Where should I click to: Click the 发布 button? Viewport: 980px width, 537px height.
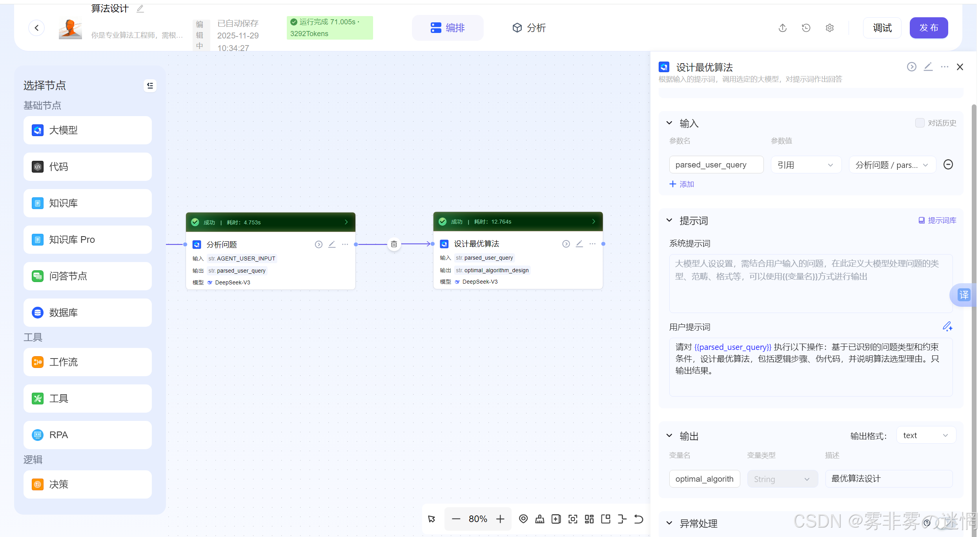click(x=928, y=28)
